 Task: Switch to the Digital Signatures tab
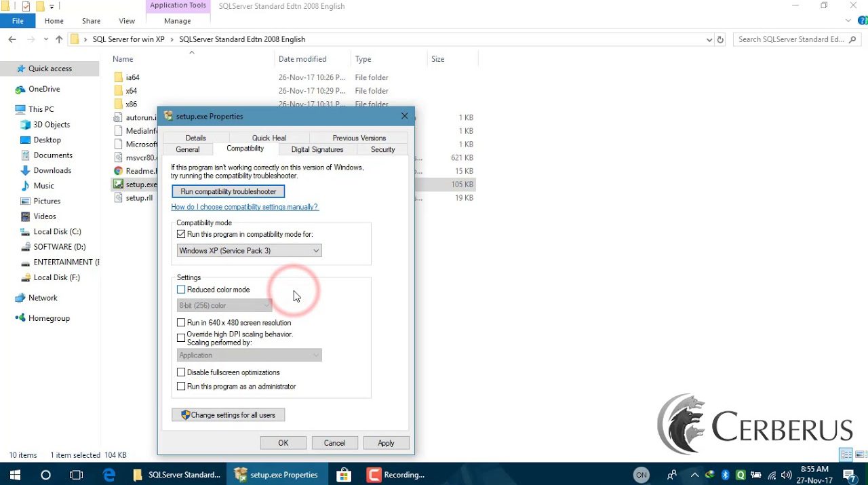coord(317,149)
